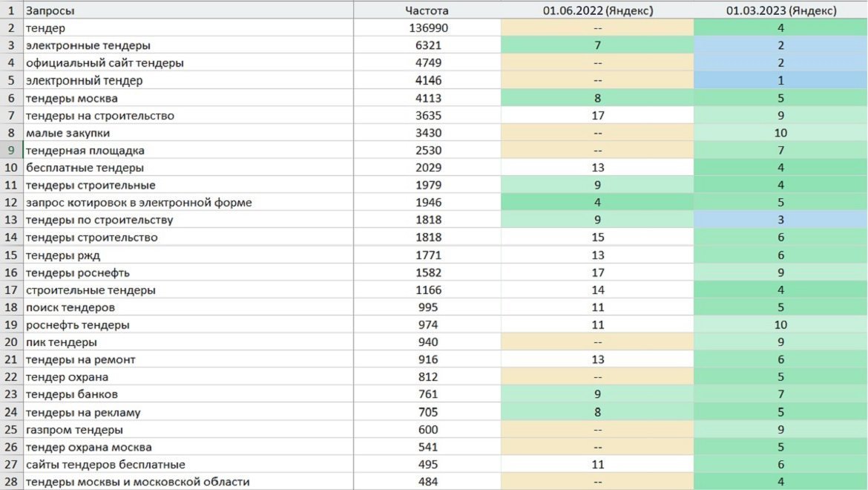Select the 'Запросы' header cell
The width and height of the screenshot is (868, 490).
[x=188, y=10]
